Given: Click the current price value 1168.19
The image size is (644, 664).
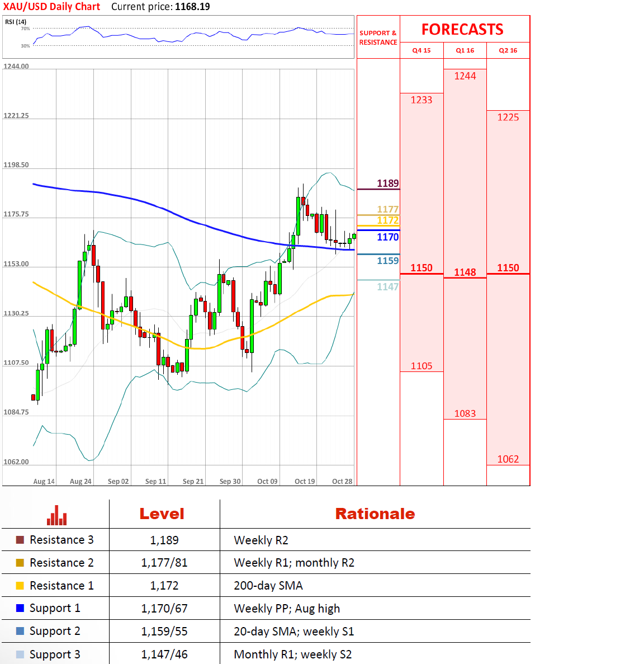Looking at the screenshot, I should click(192, 7).
